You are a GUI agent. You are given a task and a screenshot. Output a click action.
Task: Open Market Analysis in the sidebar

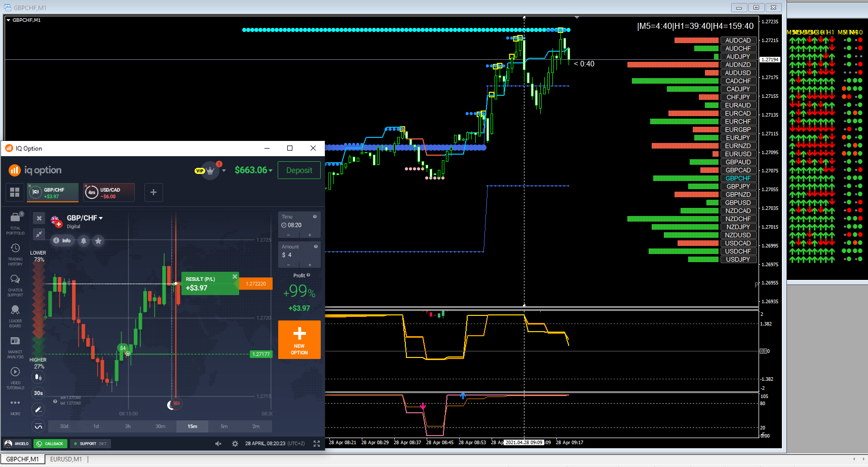(15, 347)
